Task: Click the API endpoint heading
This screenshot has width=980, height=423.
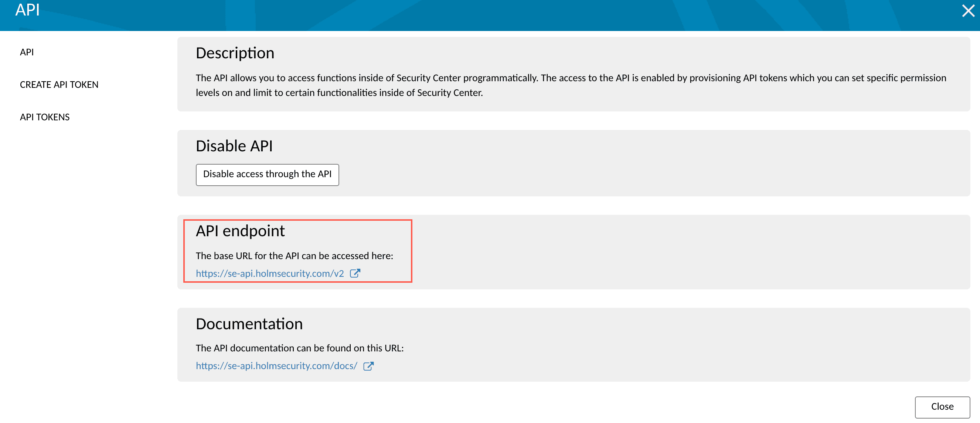Action: (x=240, y=231)
